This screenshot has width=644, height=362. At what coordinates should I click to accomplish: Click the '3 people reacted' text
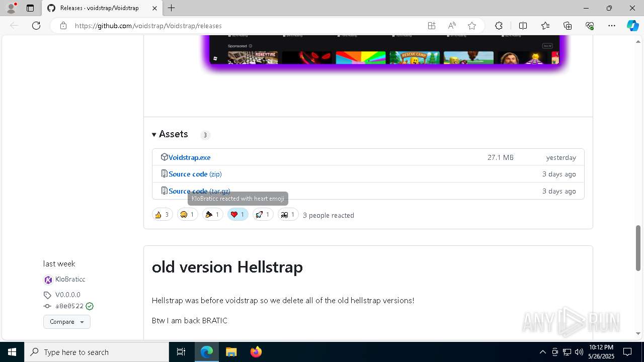(x=329, y=215)
